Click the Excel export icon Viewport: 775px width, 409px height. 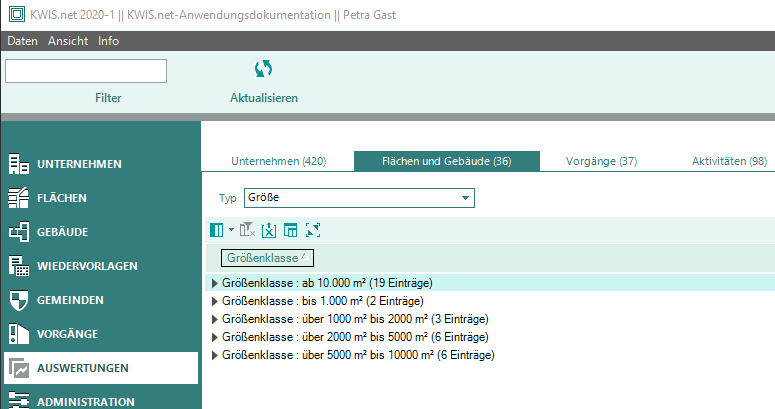click(x=269, y=230)
